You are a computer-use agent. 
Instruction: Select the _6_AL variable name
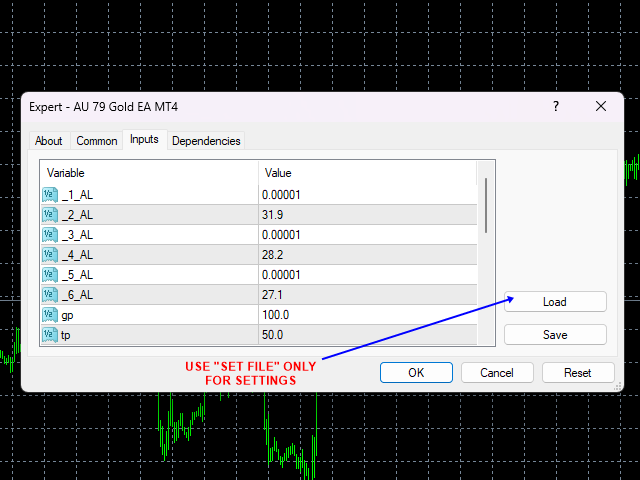coord(78,295)
